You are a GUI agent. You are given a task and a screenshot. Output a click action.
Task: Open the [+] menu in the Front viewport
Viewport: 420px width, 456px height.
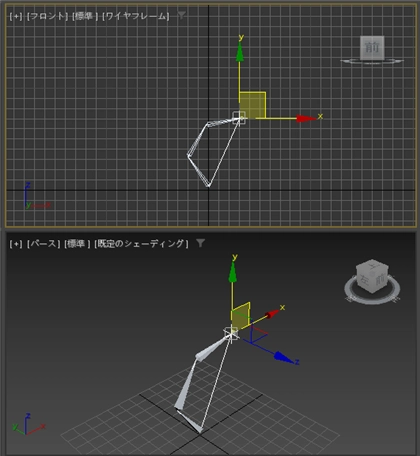[x=16, y=16]
